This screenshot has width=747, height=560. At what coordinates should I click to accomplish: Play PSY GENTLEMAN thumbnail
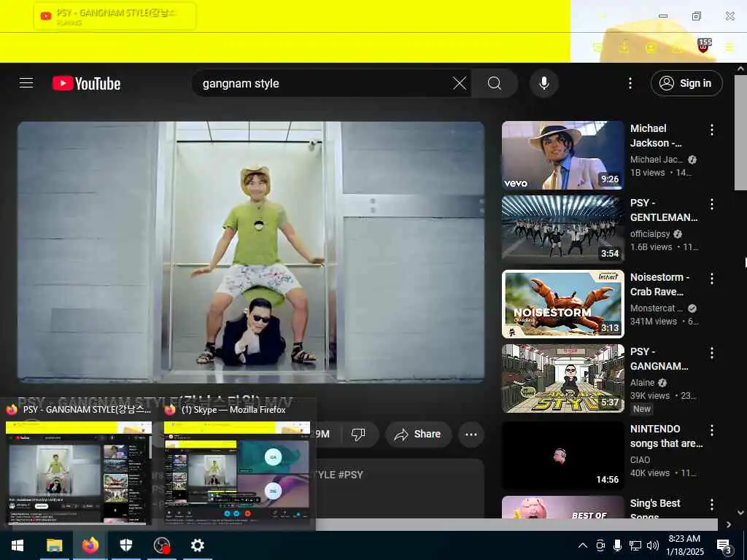(562, 230)
